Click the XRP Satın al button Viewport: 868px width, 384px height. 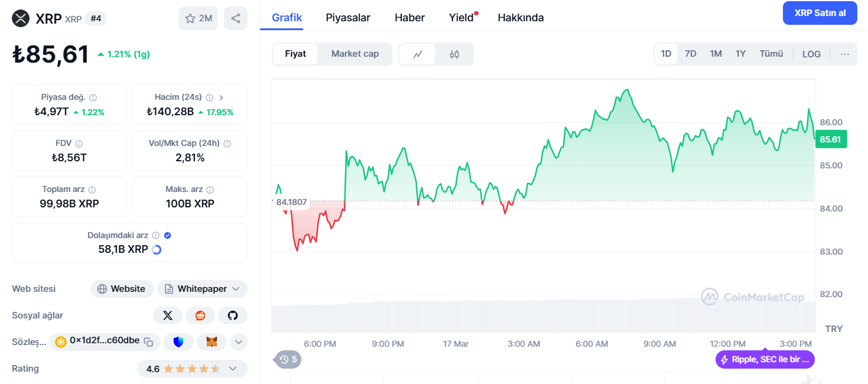[x=820, y=13]
